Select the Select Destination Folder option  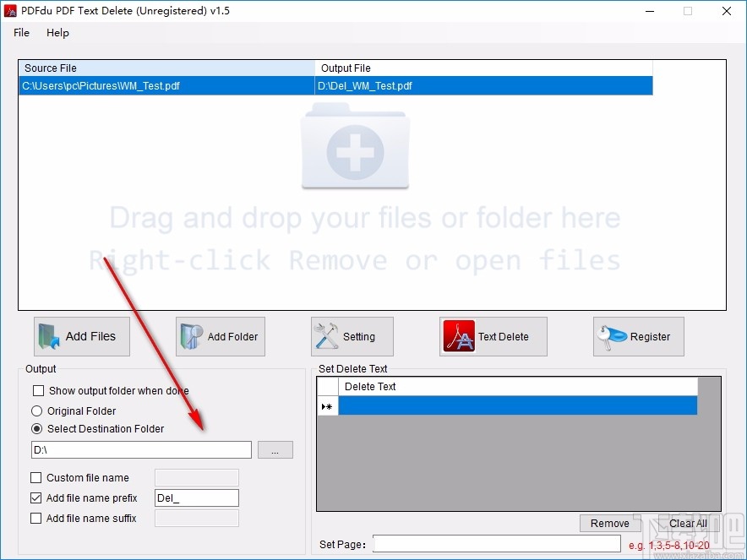pos(35,428)
